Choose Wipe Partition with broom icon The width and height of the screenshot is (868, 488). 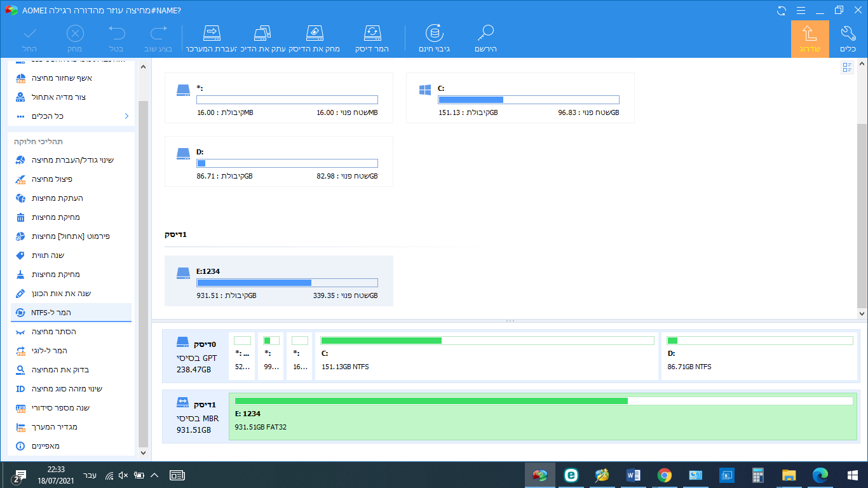[71, 274]
